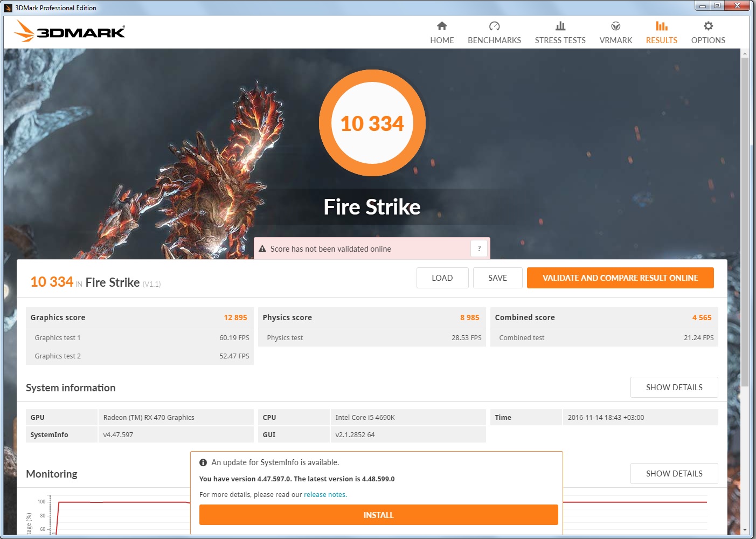
Task: Select the RESULTS tab
Action: (662, 32)
